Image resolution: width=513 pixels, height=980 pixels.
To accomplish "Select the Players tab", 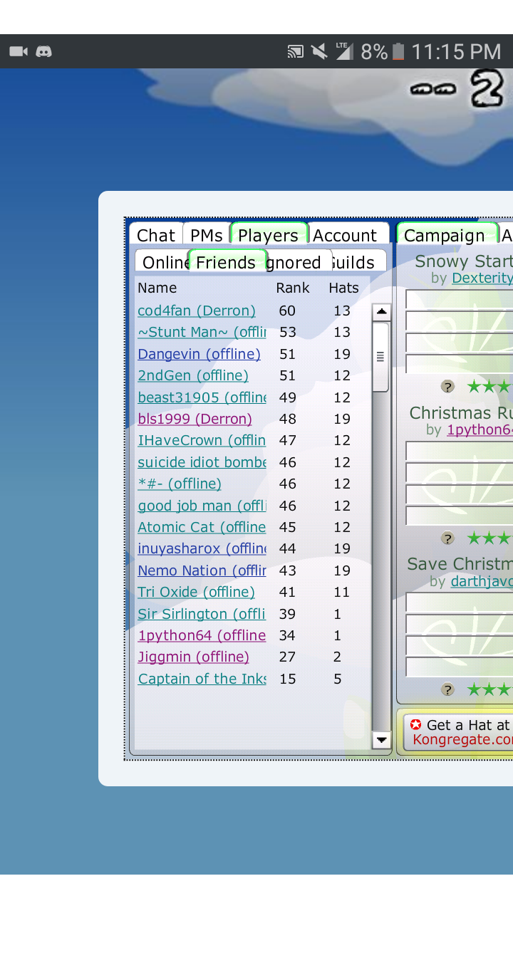I will click(268, 235).
